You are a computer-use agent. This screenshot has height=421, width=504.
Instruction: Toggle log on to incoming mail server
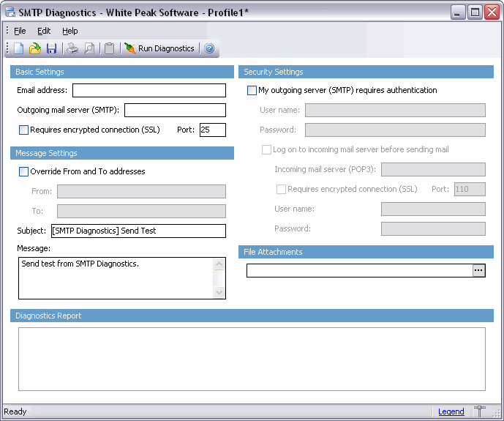point(266,150)
